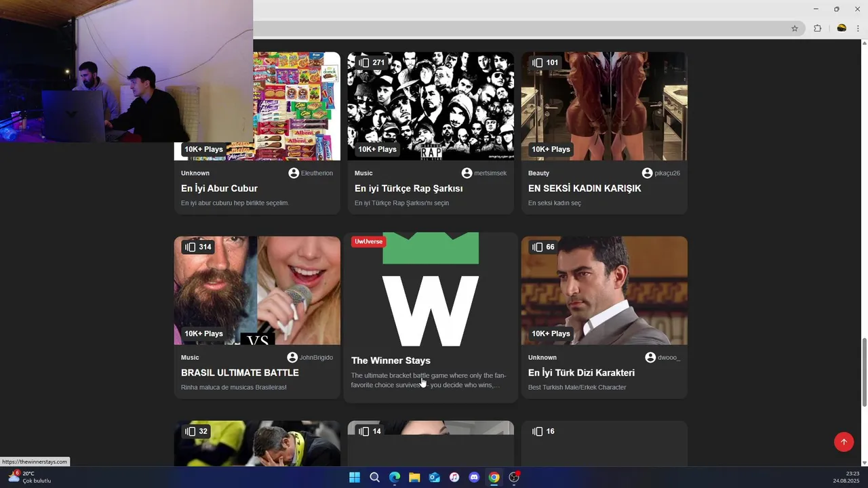Click the red scroll-to-top arrow button

(844, 442)
